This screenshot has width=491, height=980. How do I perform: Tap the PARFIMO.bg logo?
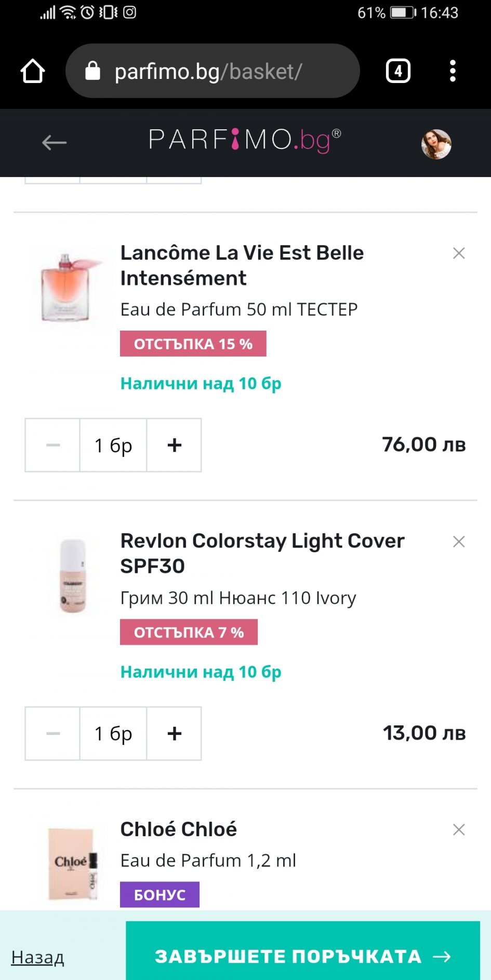tap(244, 140)
